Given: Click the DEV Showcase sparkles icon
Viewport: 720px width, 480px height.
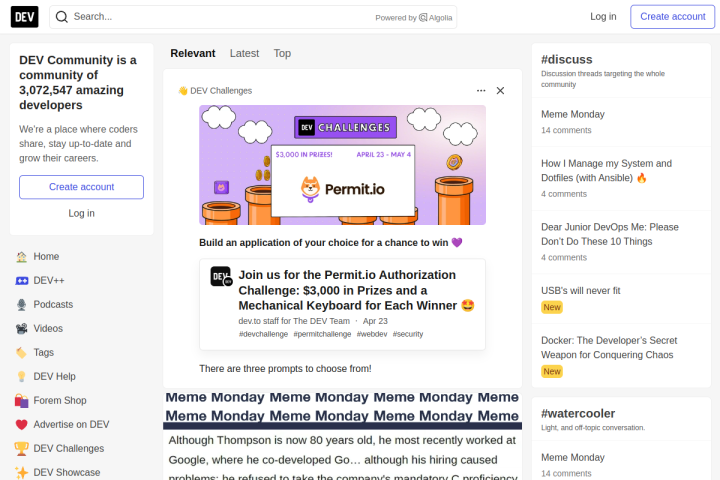Looking at the screenshot, I should point(22,472).
